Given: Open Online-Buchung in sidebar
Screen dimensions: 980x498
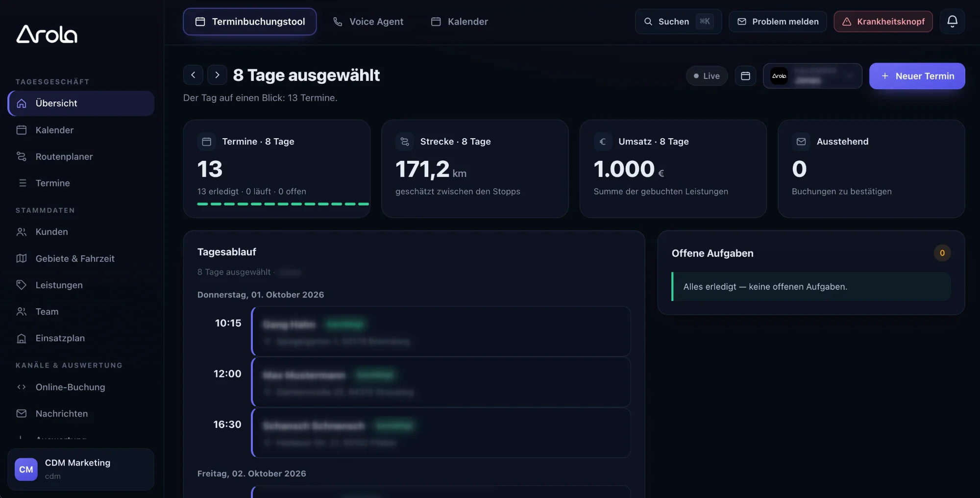Looking at the screenshot, I should click(x=81, y=387).
